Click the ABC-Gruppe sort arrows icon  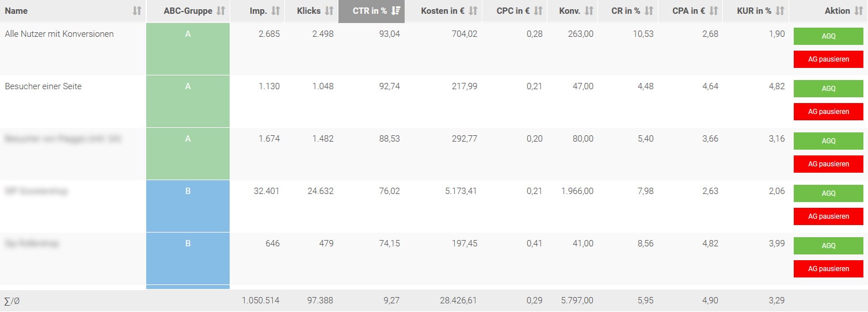220,11
